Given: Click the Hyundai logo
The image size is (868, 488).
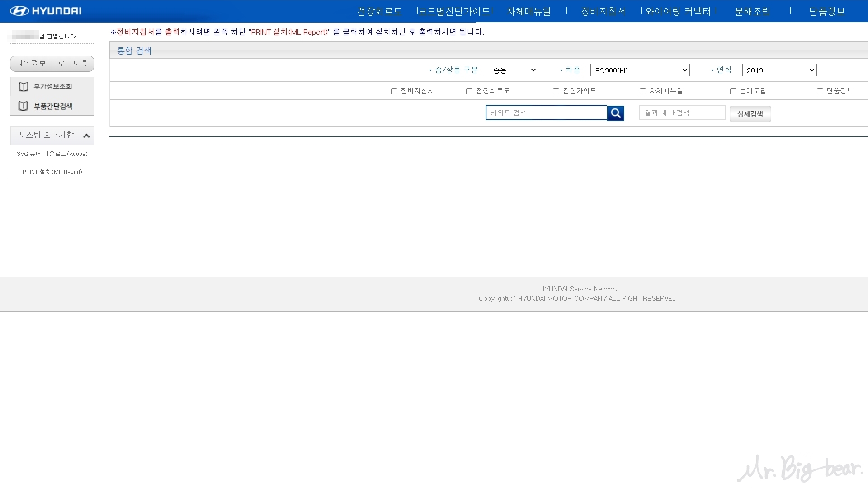Looking at the screenshot, I should pos(46,11).
